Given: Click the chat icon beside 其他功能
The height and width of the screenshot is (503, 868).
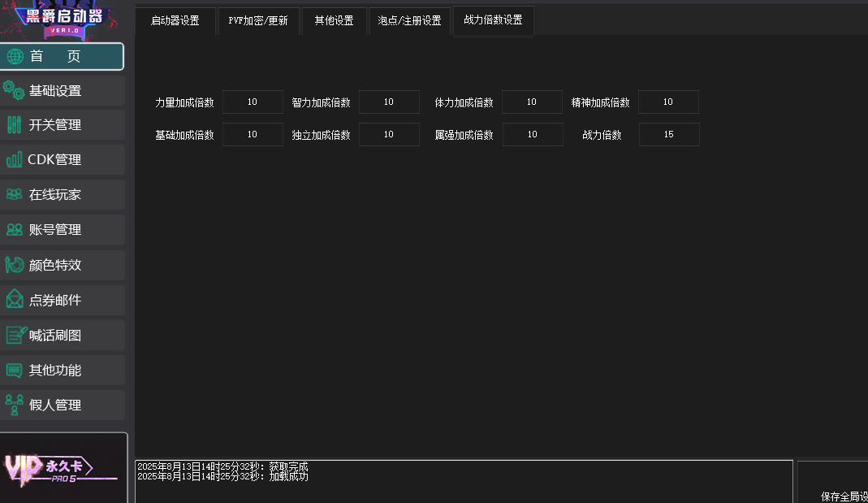Looking at the screenshot, I should coord(14,370).
